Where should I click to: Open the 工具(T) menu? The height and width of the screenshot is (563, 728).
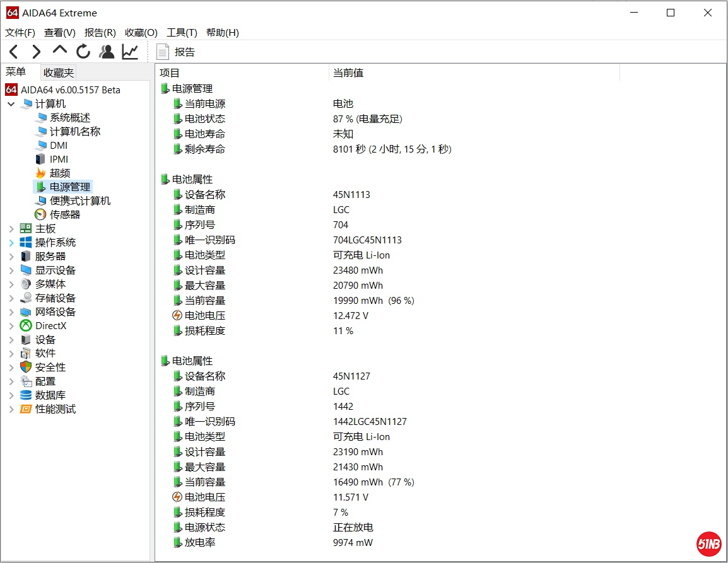pos(182,33)
